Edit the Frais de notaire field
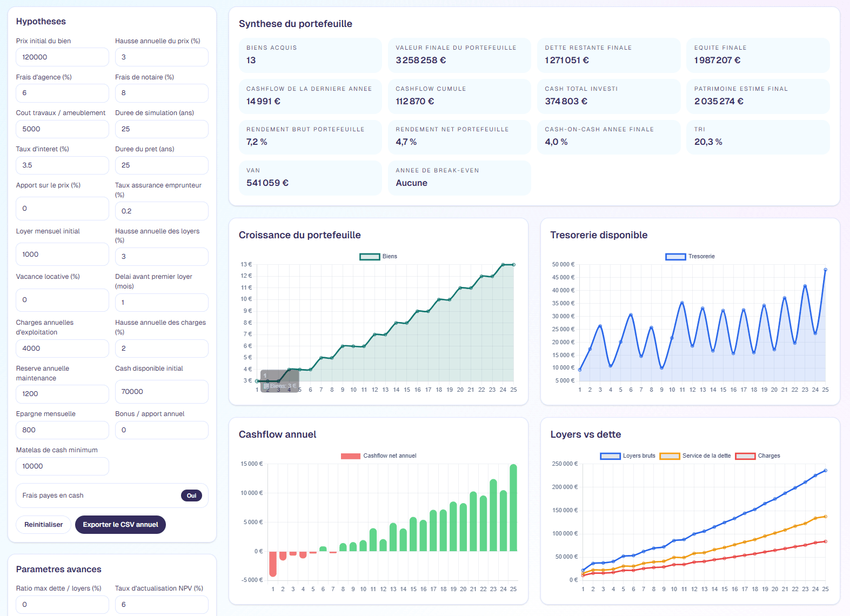The width and height of the screenshot is (850, 616). click(x=162, y=93)
